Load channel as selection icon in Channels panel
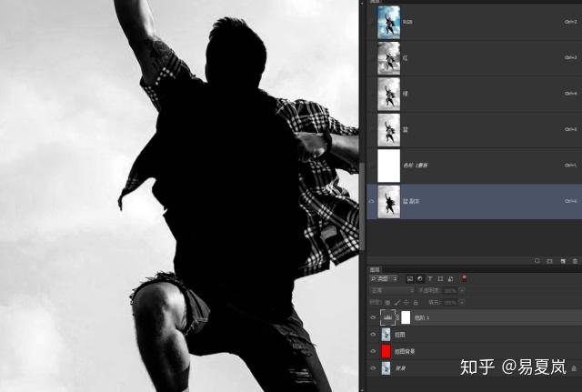The height and width of the screenshot is (392, 582). point(537,261)
